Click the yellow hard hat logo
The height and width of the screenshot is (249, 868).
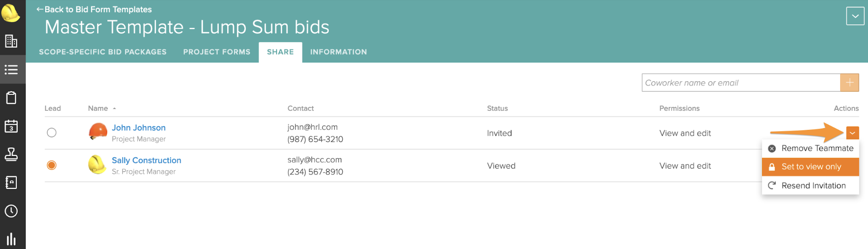tap(10, 13)
